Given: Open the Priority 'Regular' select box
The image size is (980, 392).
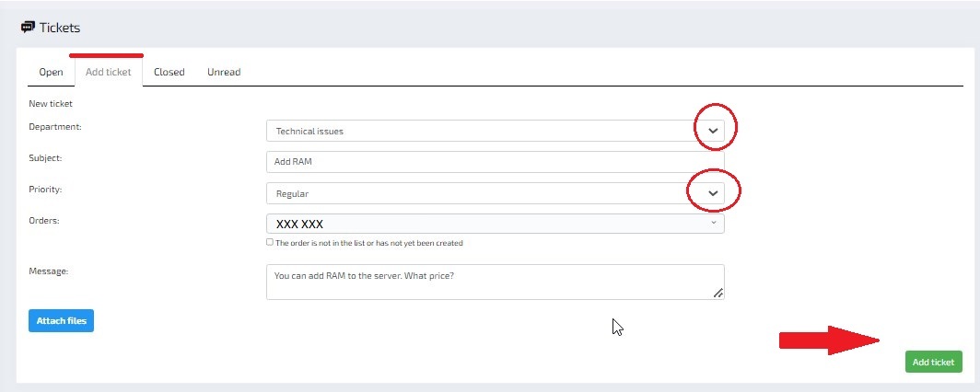Looking at the screenshot, I should 479,194.
